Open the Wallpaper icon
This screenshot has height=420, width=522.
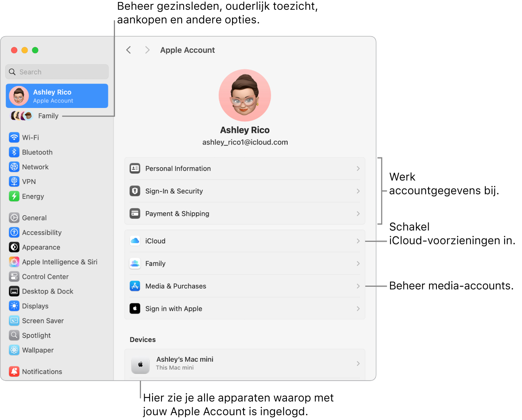coord(14,350)
